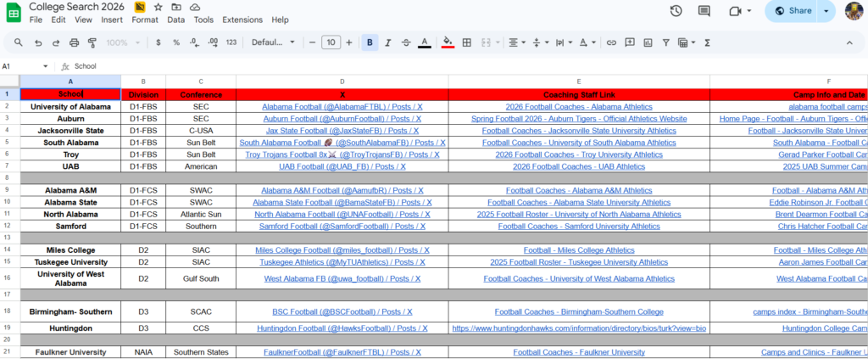The width and height of the screenshot is (868, 359).
Task: Open more number formats (123)
Action: pos(231,42)
